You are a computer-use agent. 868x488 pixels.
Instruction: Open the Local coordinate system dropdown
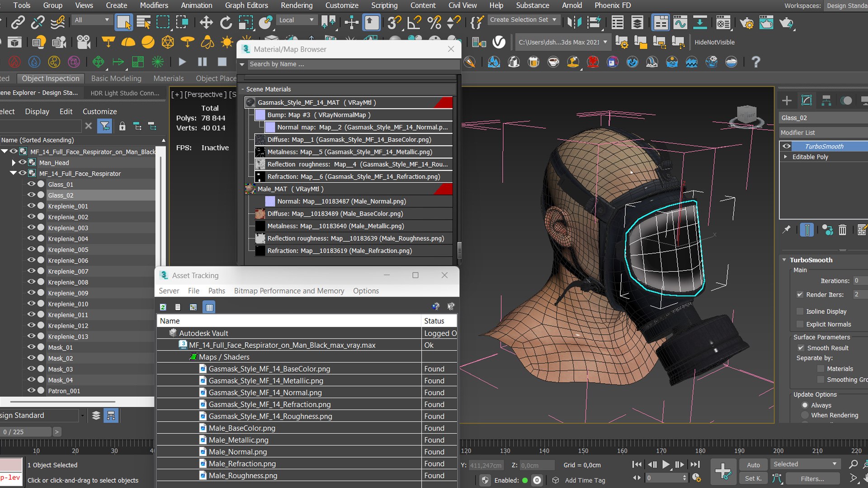(296, 20)
